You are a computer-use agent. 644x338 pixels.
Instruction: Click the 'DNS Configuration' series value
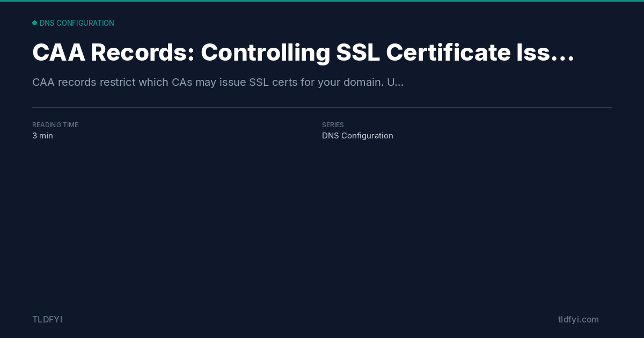point(357,136)
